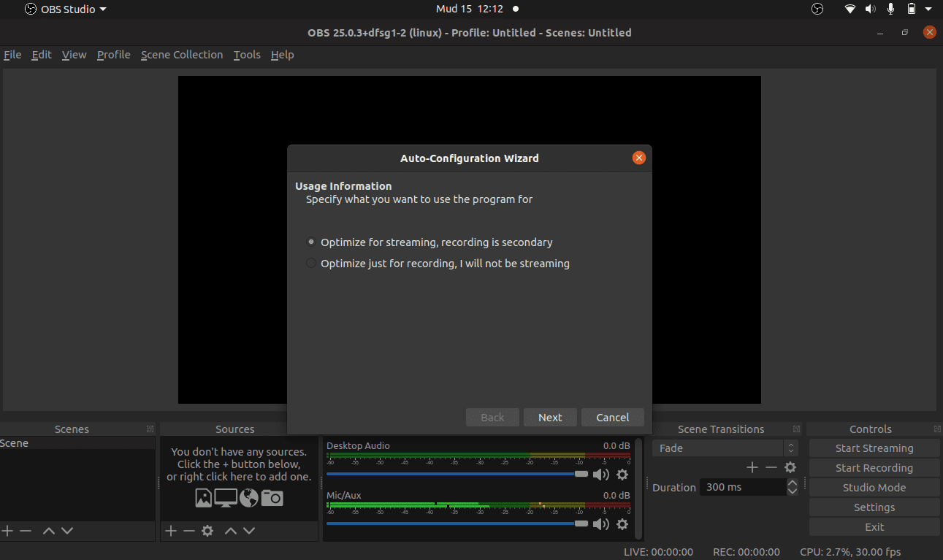Click Start Streaming in Controls

click(874, 448)
